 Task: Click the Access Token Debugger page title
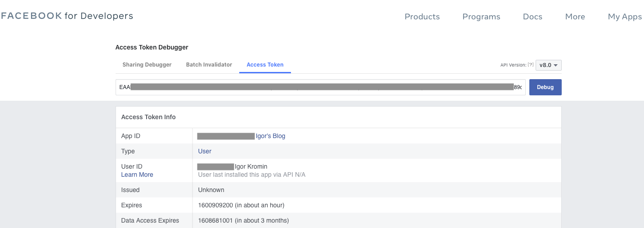[x=152, y=47]
